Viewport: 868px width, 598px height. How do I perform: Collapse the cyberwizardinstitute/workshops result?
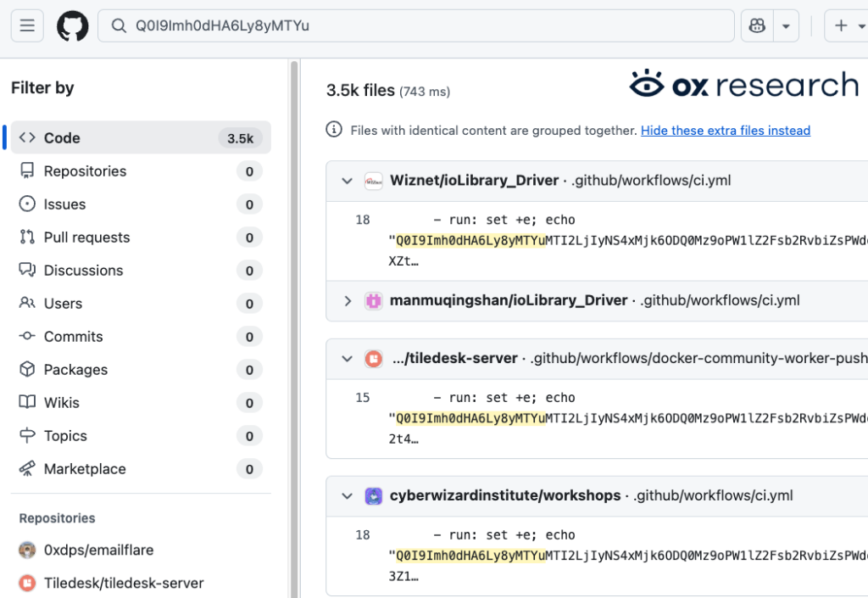(347, 496)
